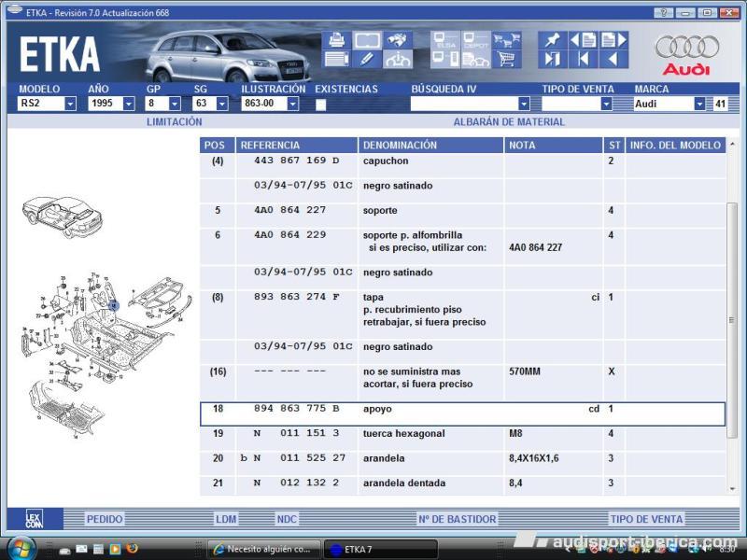Click the DENOMINACIÓN column header

(x=430, y=146)
